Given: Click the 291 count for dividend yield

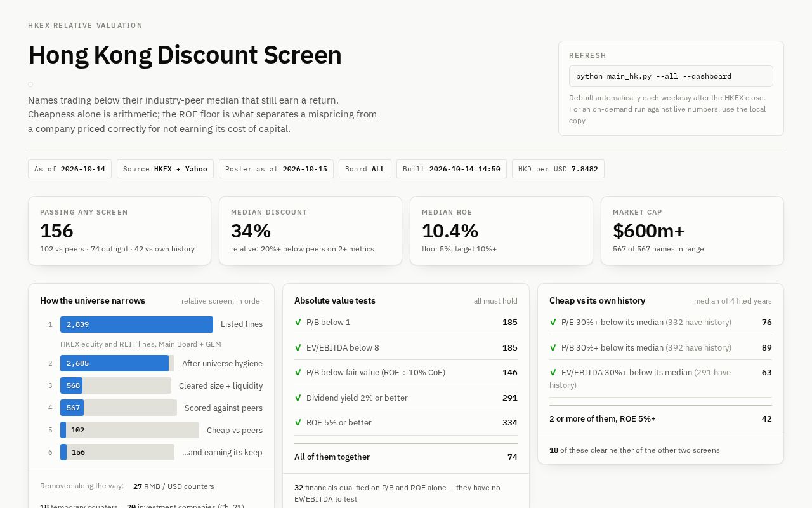Looking at the screenshot, I should (x=510, y=398).
